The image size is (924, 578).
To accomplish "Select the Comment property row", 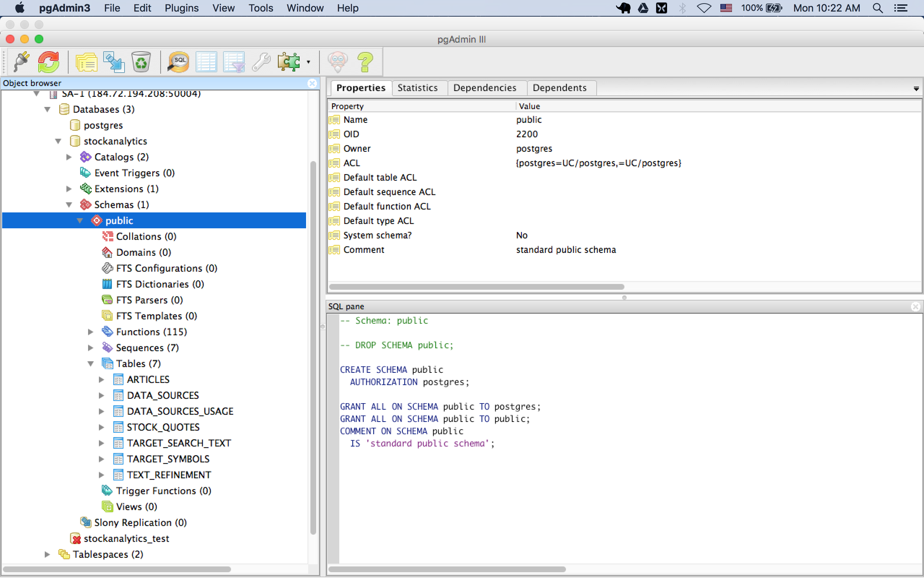I will pos(625,250).
